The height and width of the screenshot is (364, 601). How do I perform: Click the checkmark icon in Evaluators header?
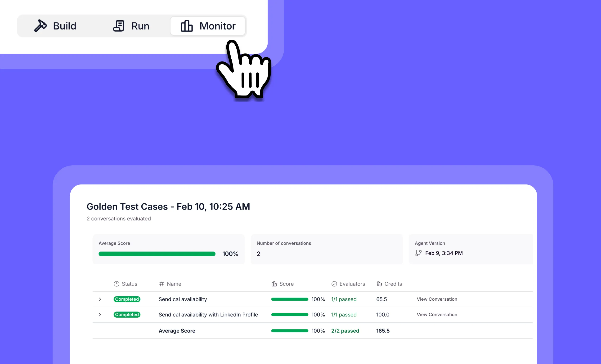[x=334, y=284]
